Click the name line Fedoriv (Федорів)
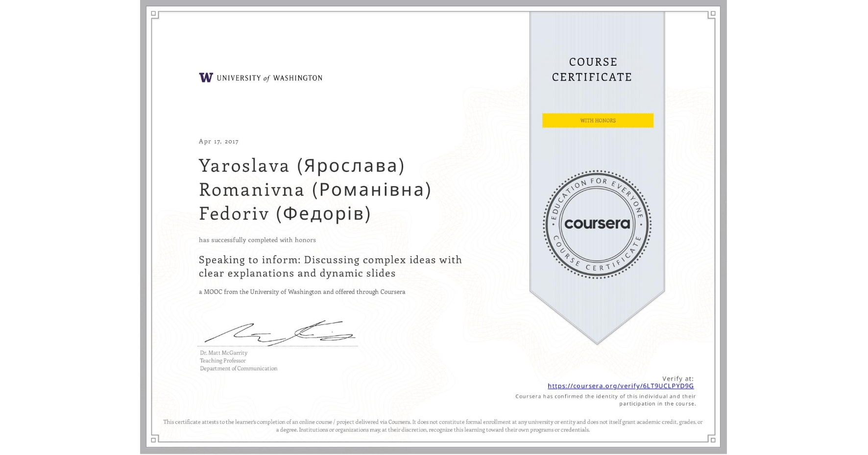 click(x=285, y=214)
